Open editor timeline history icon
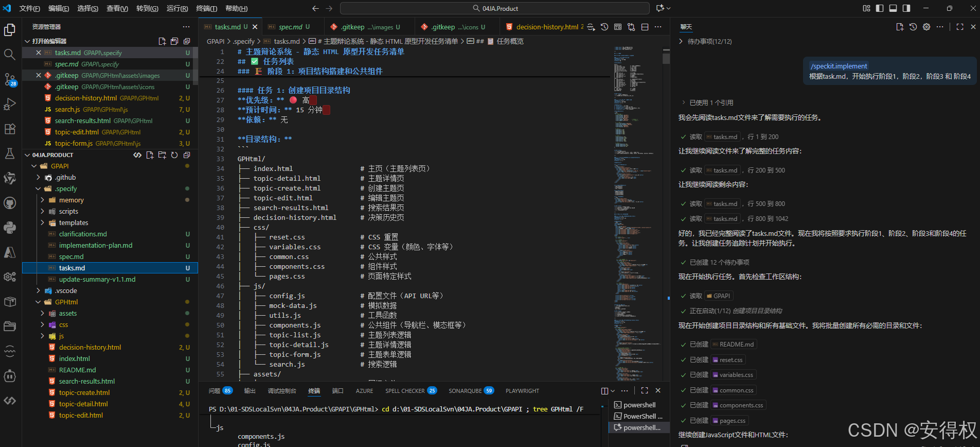This screenshot has width=980, height=447. [x=604, y=27]
